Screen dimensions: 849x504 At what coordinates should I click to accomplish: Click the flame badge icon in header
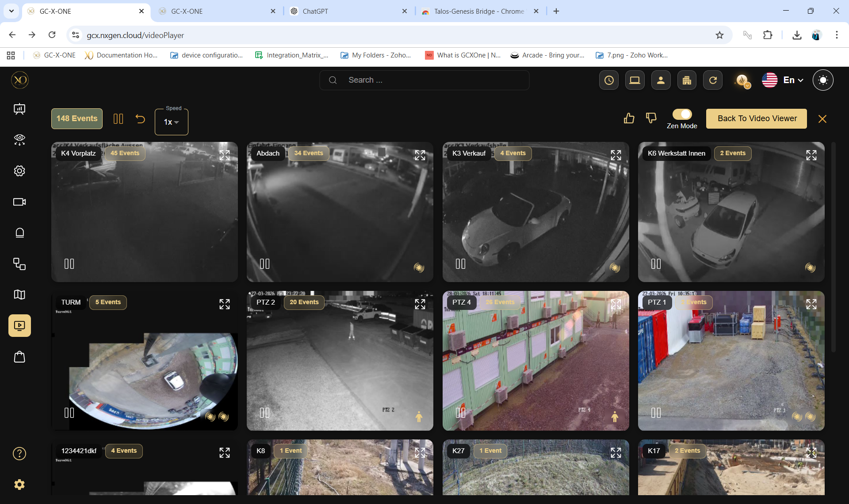(x=742, y=80)
